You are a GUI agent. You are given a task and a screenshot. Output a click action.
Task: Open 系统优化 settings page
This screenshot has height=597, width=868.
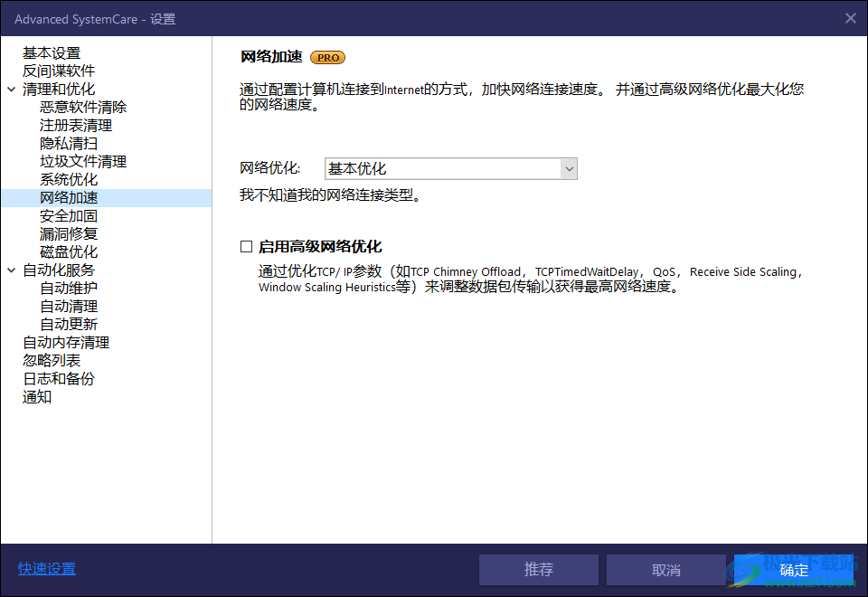pyautogui.click(x=69, y=180)
